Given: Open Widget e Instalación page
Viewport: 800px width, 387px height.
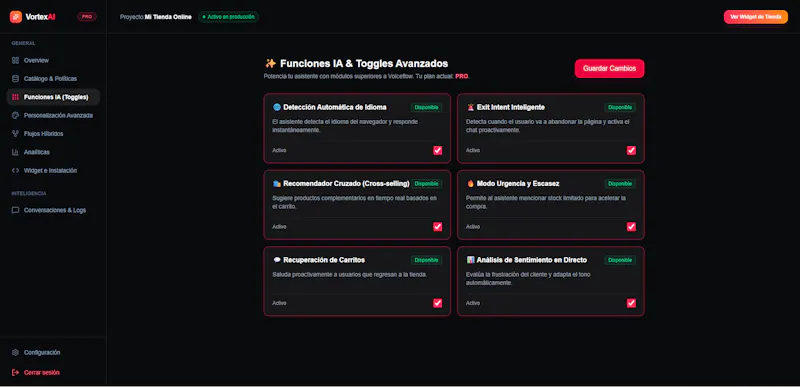Looking at the screenshot, I should (x=53, y=170).
